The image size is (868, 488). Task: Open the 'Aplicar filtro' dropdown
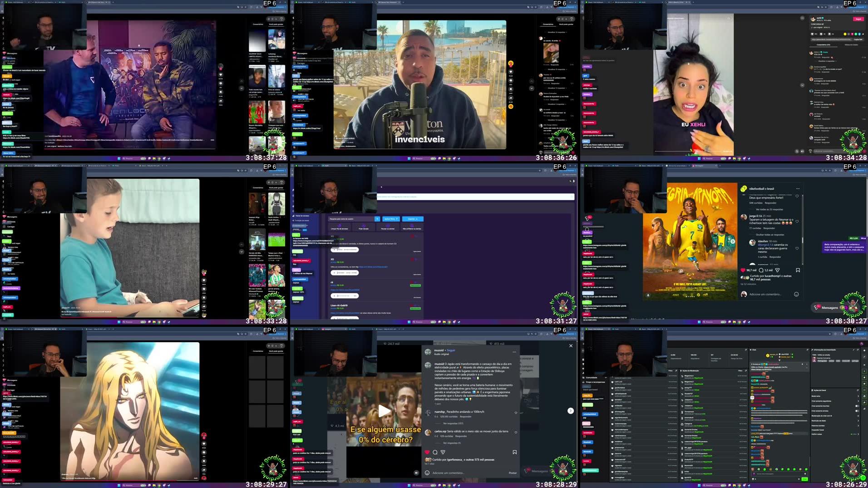391,219
